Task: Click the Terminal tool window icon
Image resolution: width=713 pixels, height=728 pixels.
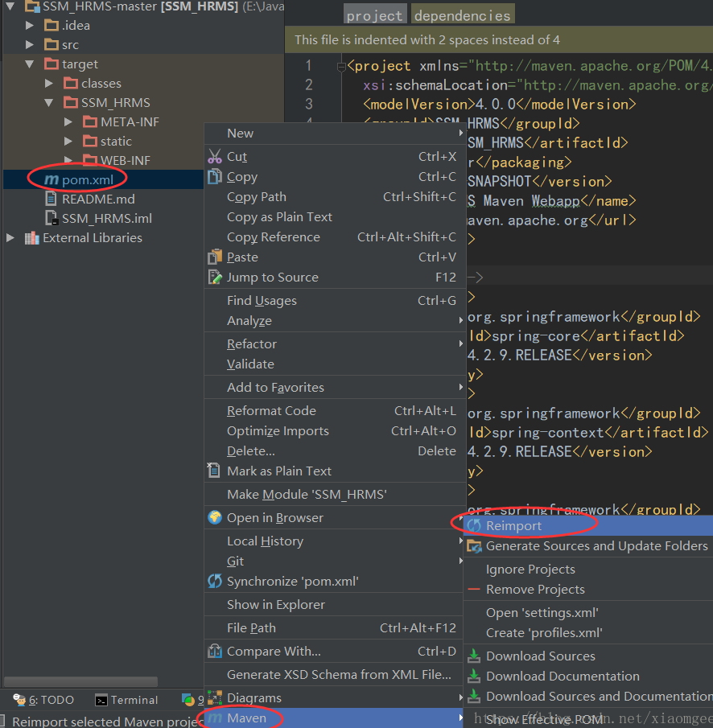Action: 101,700
